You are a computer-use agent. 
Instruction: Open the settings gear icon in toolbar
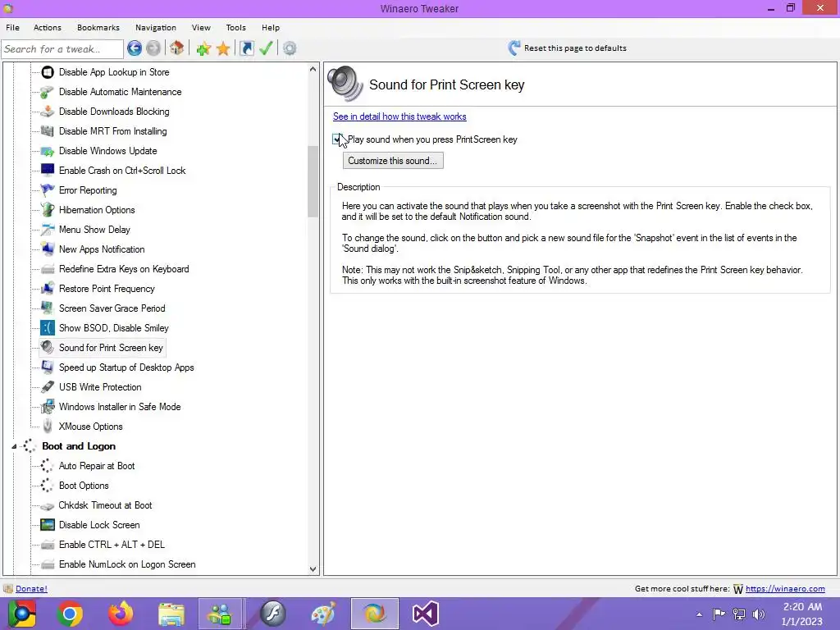tap(290, 48)
